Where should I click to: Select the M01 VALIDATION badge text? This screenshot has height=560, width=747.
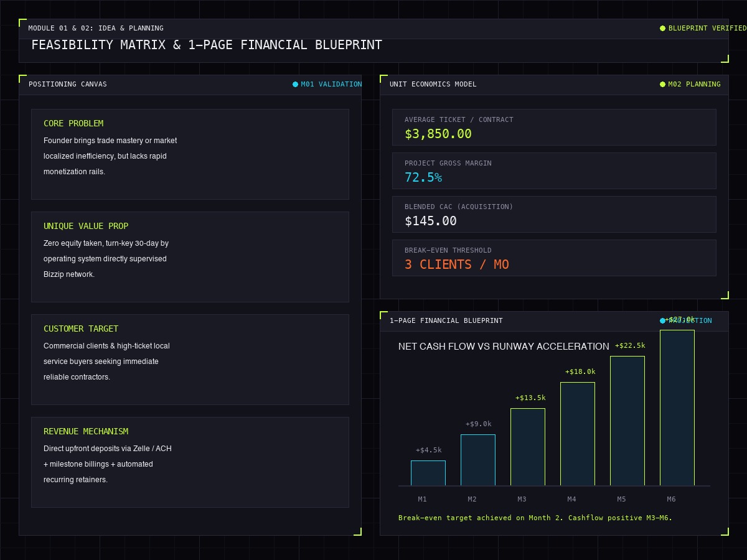tap(331, 84)
